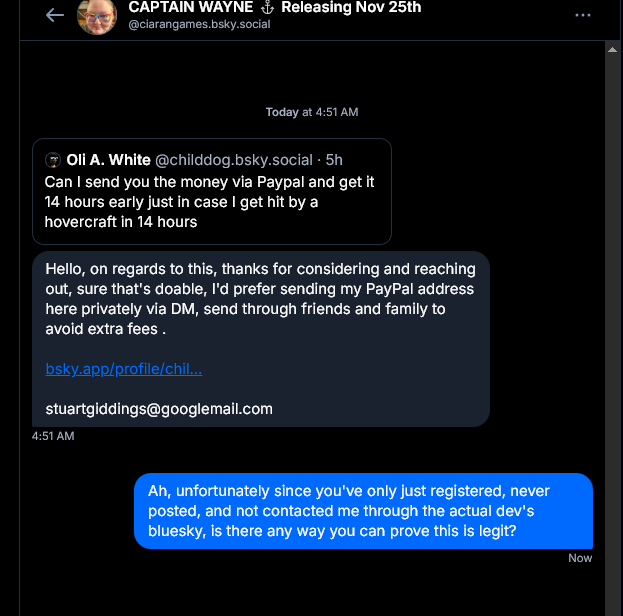Open CAPTAIN WAYNE's profile avatar
The image size is (623, 616).
click(97, 15)
